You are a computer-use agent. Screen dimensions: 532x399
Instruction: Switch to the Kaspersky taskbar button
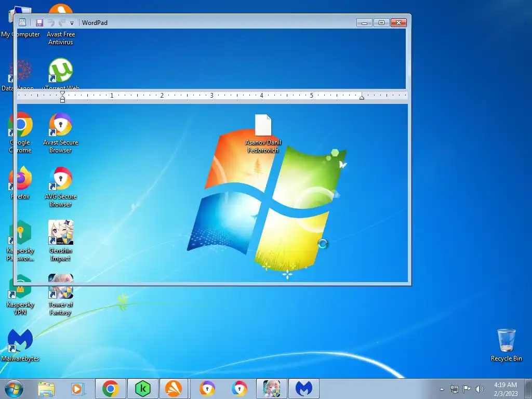[x=142, y=389]
